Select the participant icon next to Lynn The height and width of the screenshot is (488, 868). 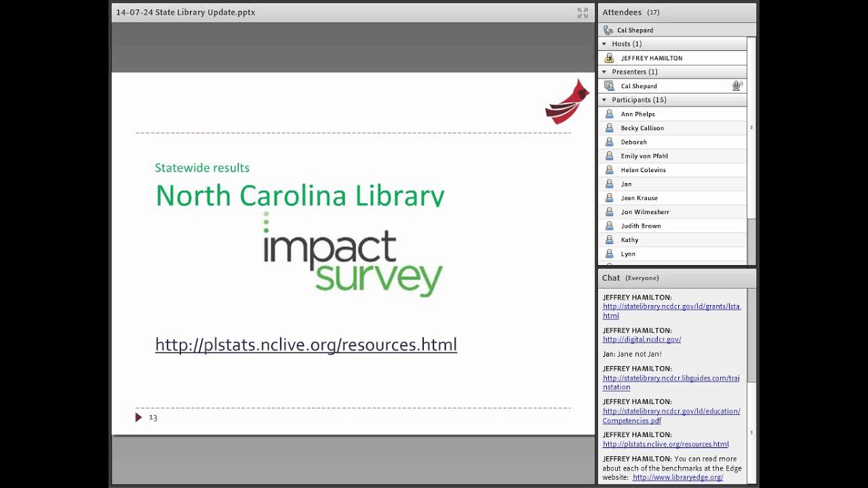click(609, 254)
